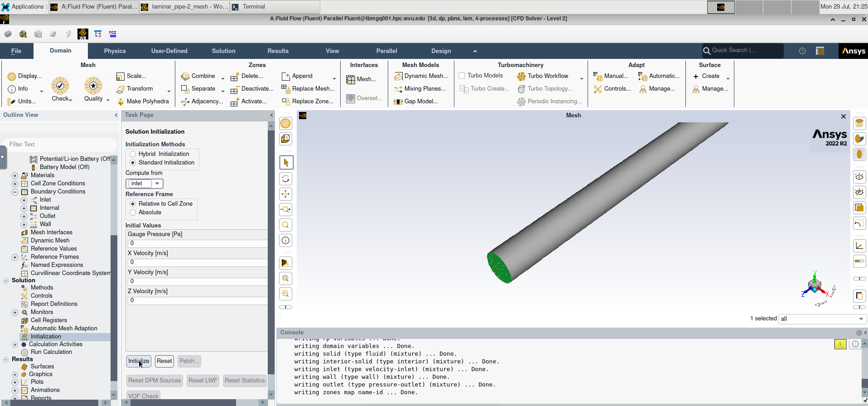Open the Compute from inlet dropdown
Screen dimensions: 868x406
click(145, 184)
